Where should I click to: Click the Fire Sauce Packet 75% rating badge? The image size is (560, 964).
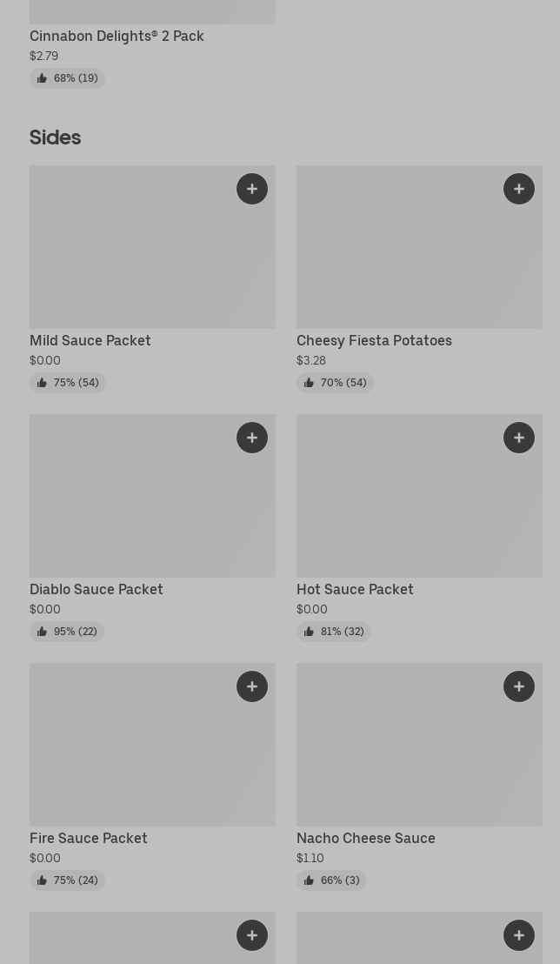tap(68, 880)
